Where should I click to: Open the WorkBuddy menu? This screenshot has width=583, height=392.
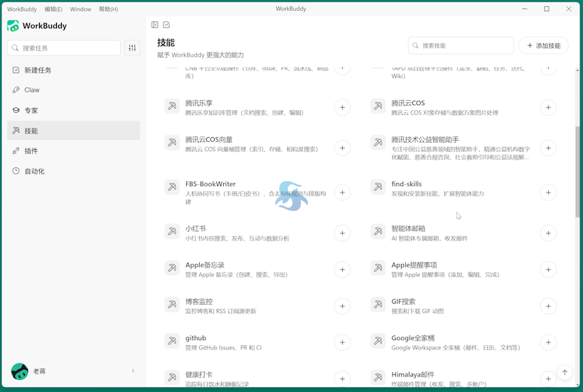click(22, 9)
